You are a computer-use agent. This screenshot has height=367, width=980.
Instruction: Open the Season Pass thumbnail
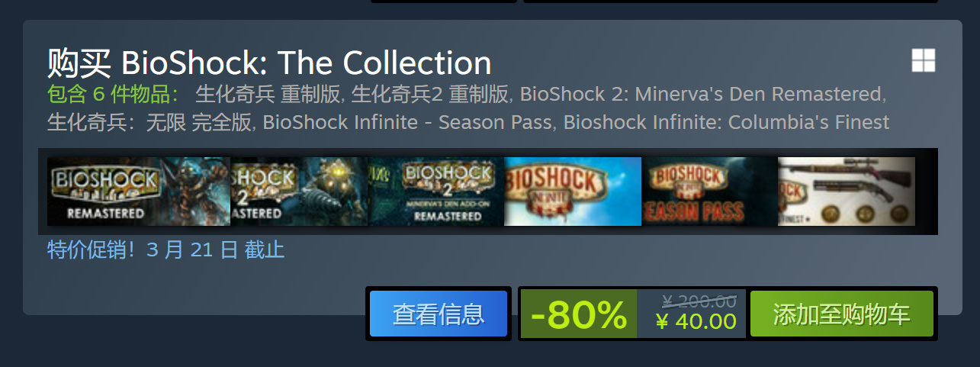point(709,192)
